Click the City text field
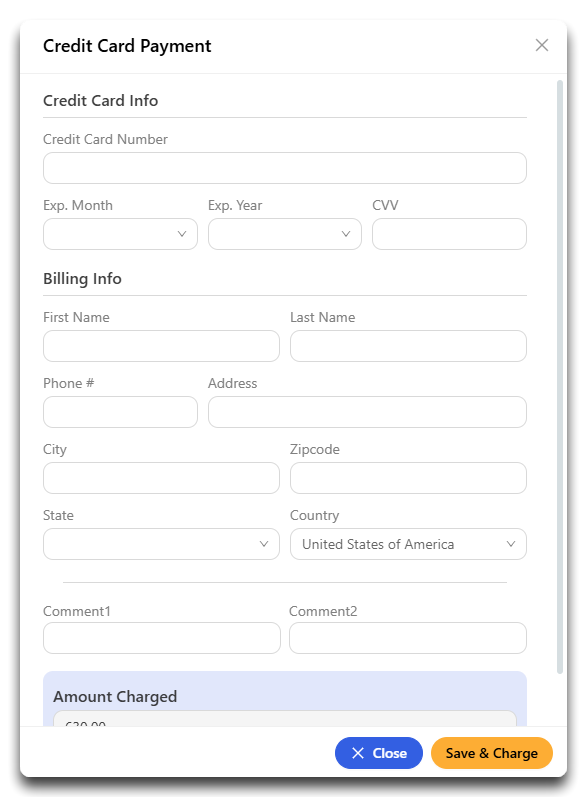The height and width of the screenshot is (797, 587). pyautogui.click(x=161, y=478)
